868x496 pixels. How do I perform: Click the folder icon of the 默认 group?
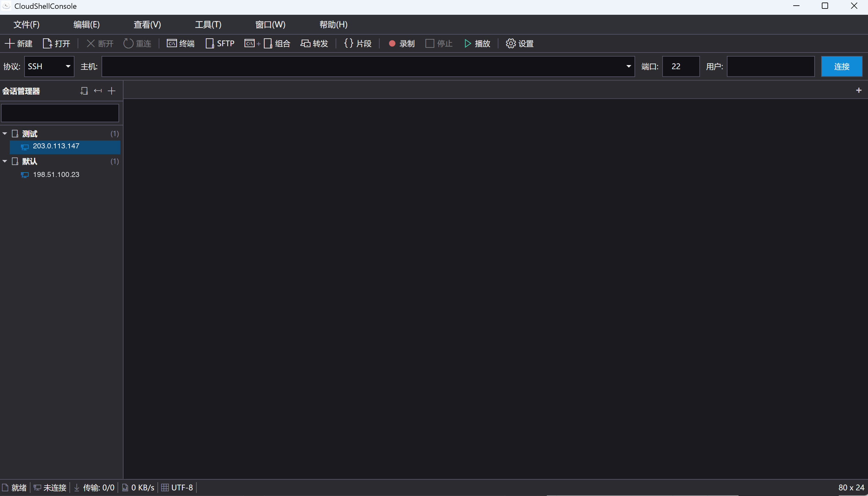15,161
